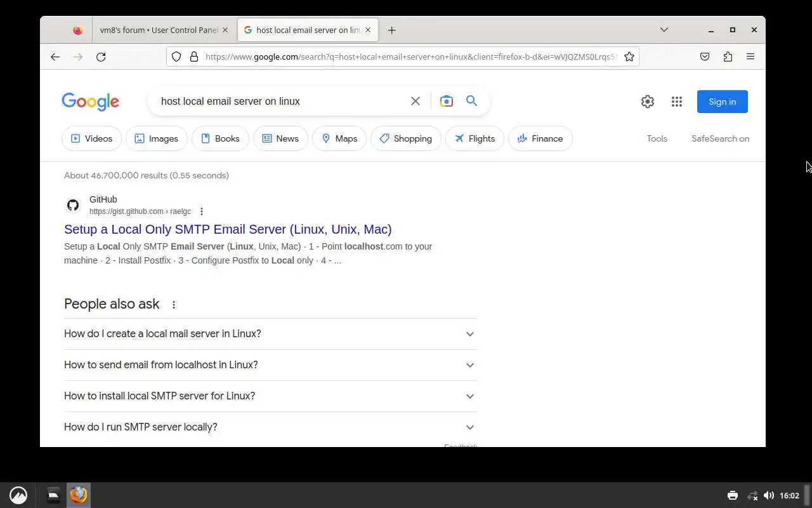This screenshot has width=812, height=508.
Task: Go back to the previous page
Action: click(55, 57)
